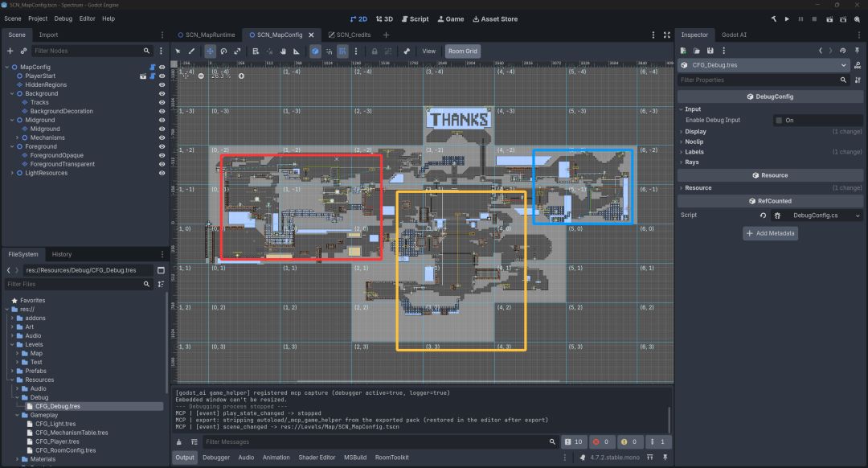Select the Rotate mode tool
The image size is (868, 468).
pos(223,51)
